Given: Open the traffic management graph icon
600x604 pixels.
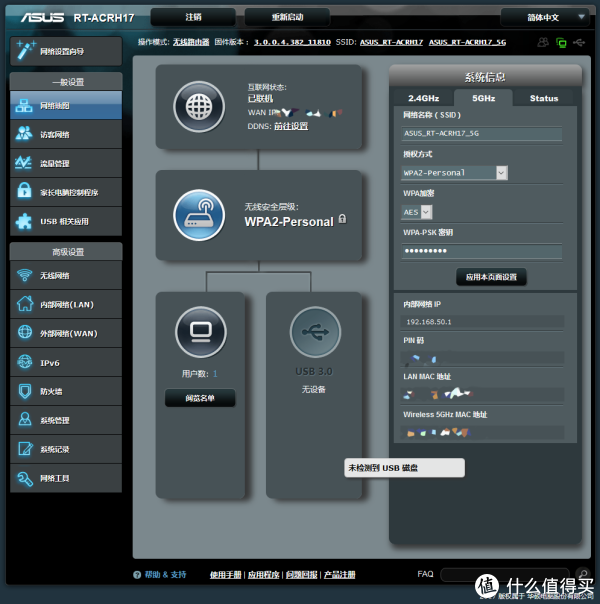Looking at the screenshot, I should pyautogui.click(x=23, y=163).
